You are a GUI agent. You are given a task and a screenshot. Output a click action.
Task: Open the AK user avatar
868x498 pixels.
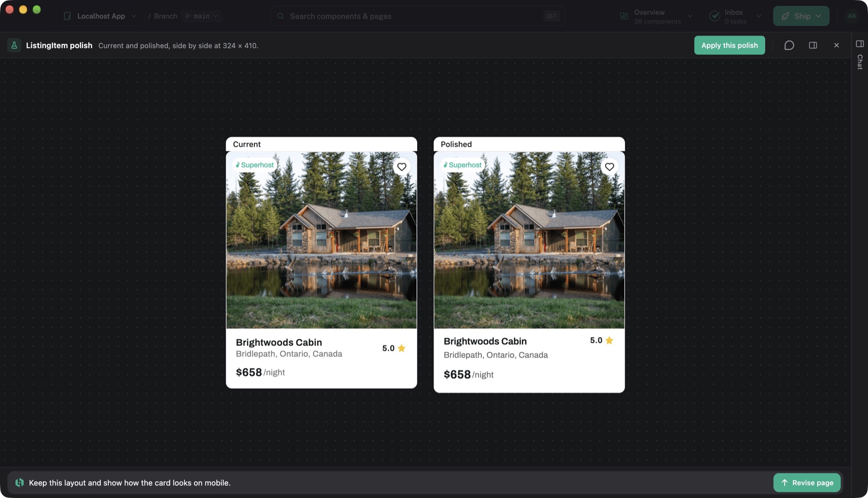click(x=852, y=16)
